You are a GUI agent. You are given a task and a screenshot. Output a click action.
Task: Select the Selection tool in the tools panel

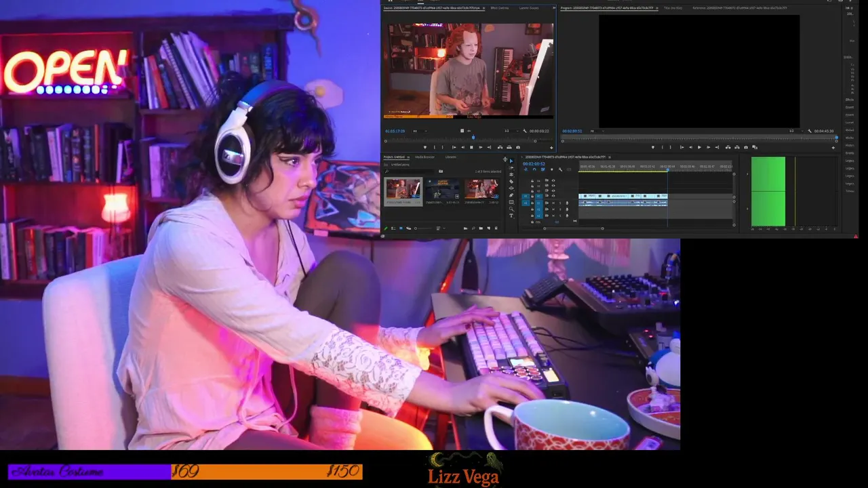click(x=511, y=161)
